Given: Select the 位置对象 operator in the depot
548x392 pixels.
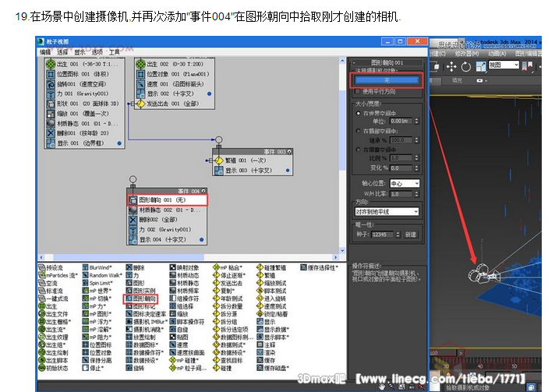Looking at the screenshot, I should [x=97, y=352].
